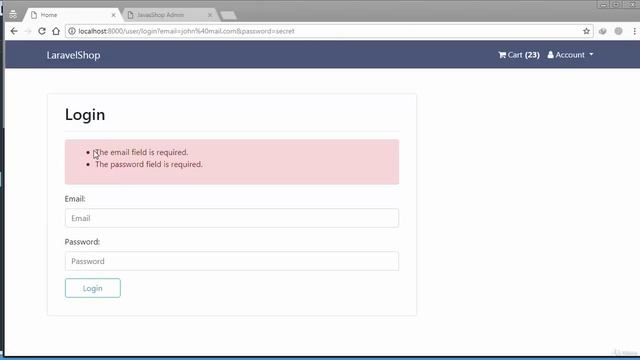Click the round profile icon in toolbar
Image resolution: width=640 pixels, height=360 pixels.
618,31
